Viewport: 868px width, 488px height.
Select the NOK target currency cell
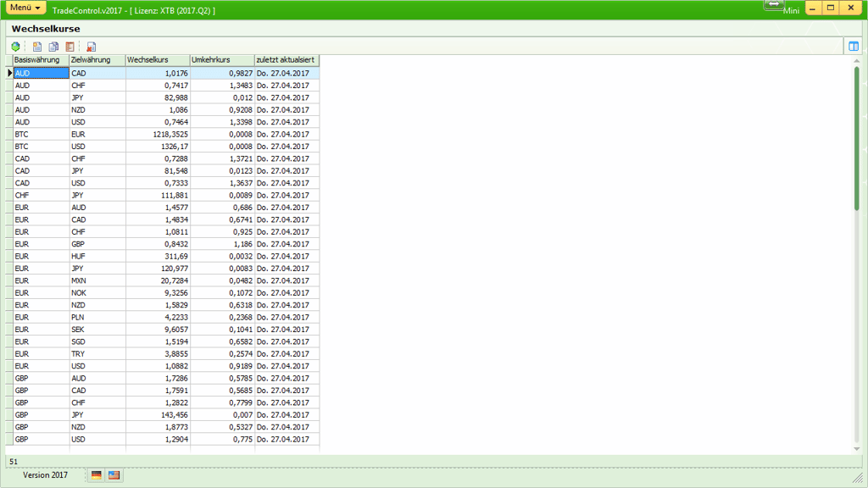(97, 292)
